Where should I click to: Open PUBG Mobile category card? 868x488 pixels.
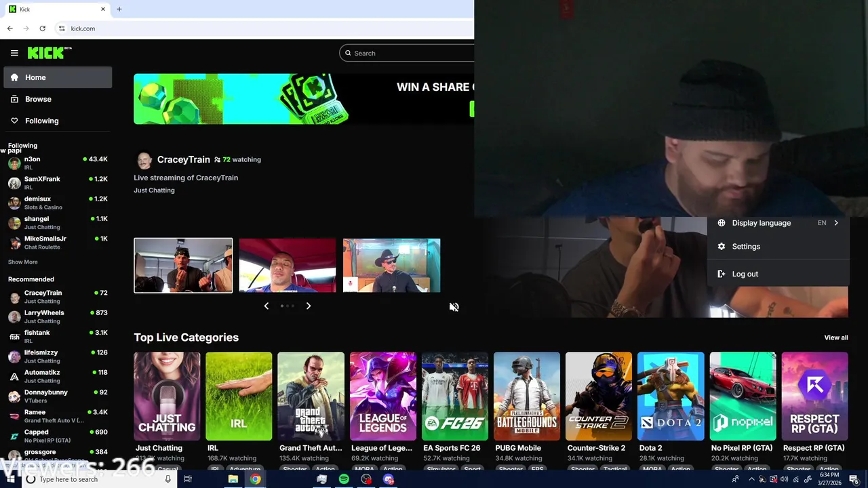pos(527,396)
